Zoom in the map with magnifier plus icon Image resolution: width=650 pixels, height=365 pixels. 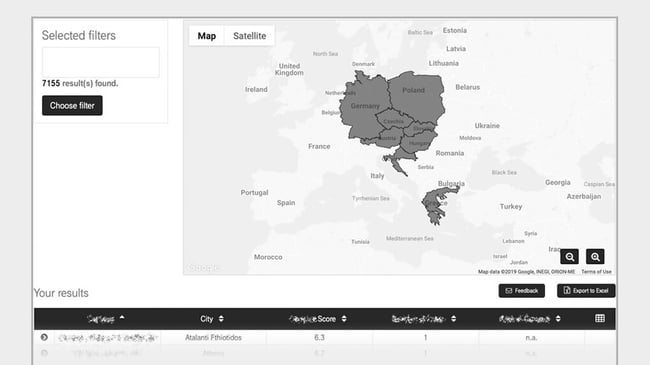click(x=595, y=257)
